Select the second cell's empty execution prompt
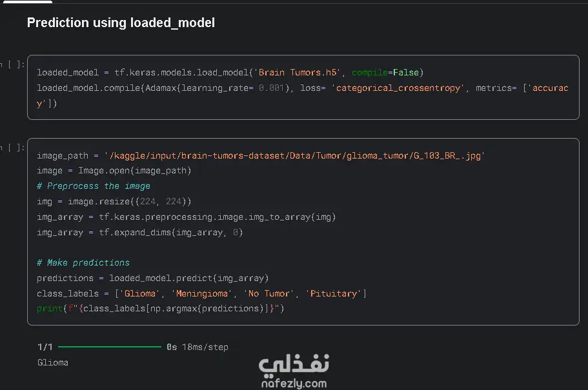Viewport: 588px width, 390px height. [13, 148]
